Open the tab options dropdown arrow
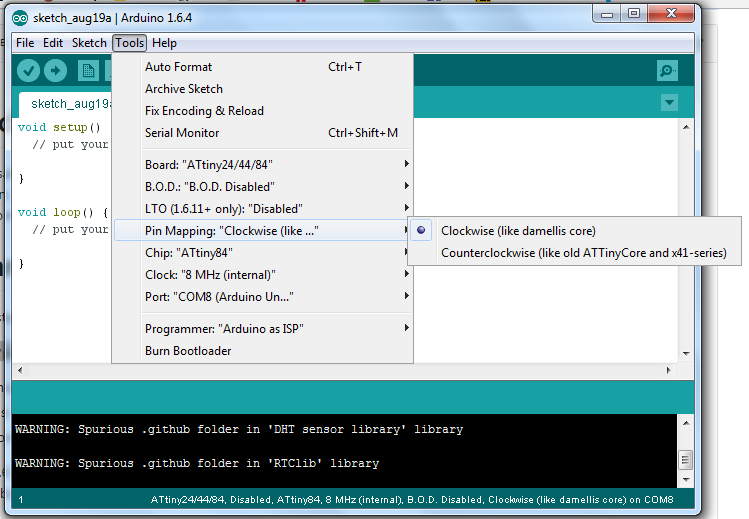Screen dimensions: 749x519 (669, 102)
